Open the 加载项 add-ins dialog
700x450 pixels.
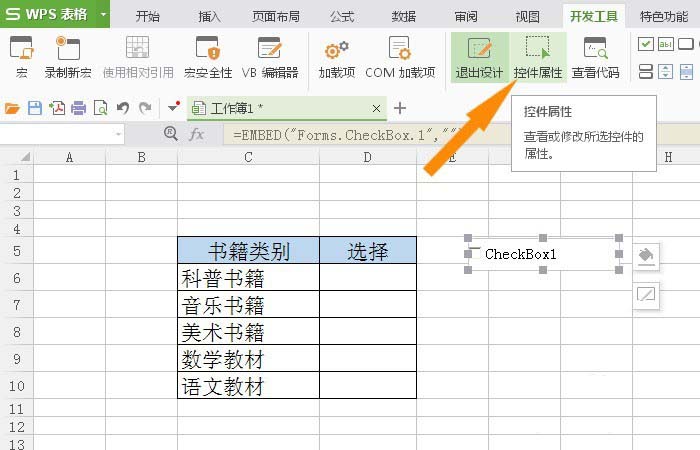pyautogui.click(x=336, y=50)
